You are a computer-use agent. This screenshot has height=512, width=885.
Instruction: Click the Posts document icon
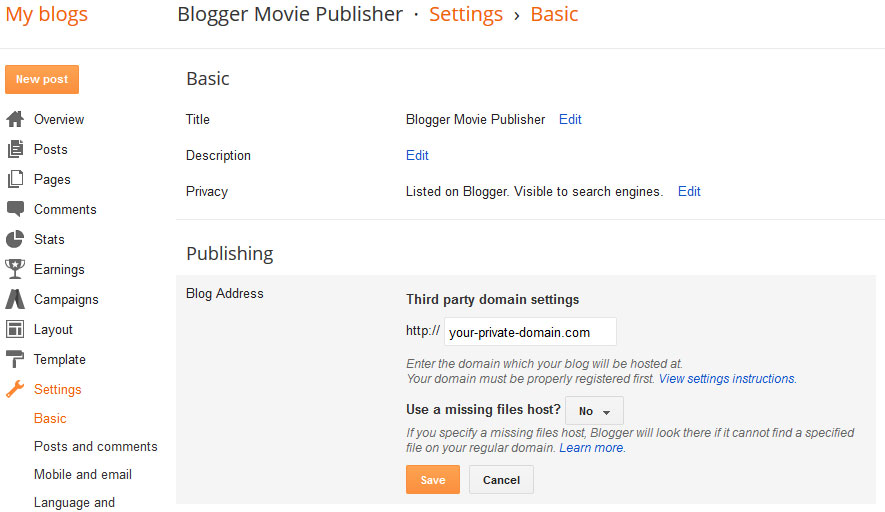pyautogui.click(x=15, y=149)
